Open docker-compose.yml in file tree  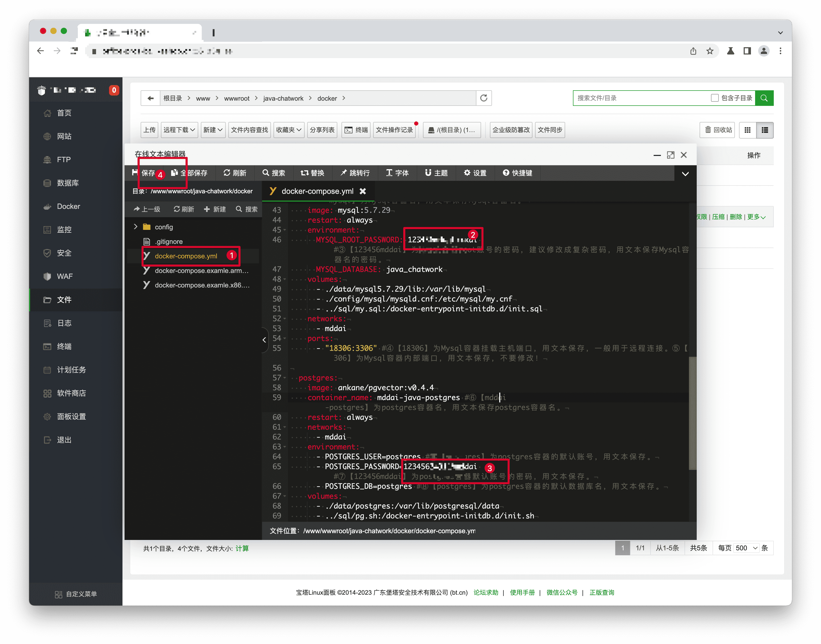(x=186, y=256)
